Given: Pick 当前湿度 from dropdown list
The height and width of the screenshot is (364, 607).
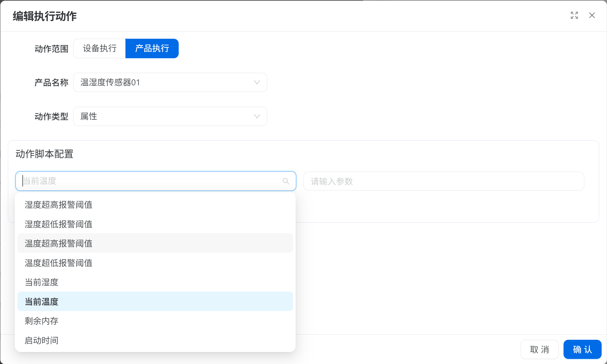Looking at the screenshot, I should point(42,282).
